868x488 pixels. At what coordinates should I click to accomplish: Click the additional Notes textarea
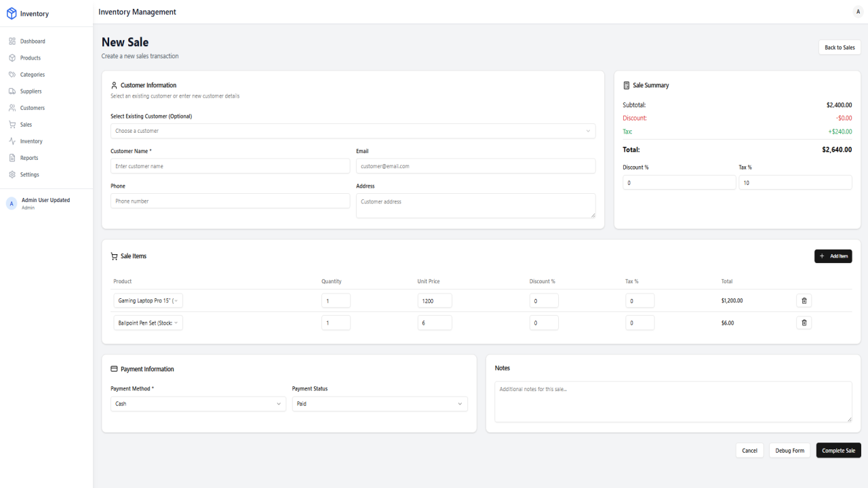point(673,402)
